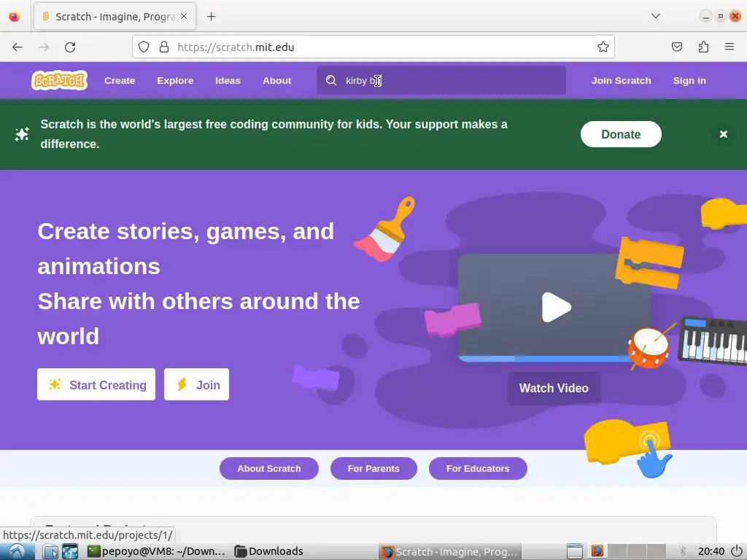Viewport: 747px width, 560px height.
Task: Click the show desktop taskbar icon
Action: click(70, 551)
